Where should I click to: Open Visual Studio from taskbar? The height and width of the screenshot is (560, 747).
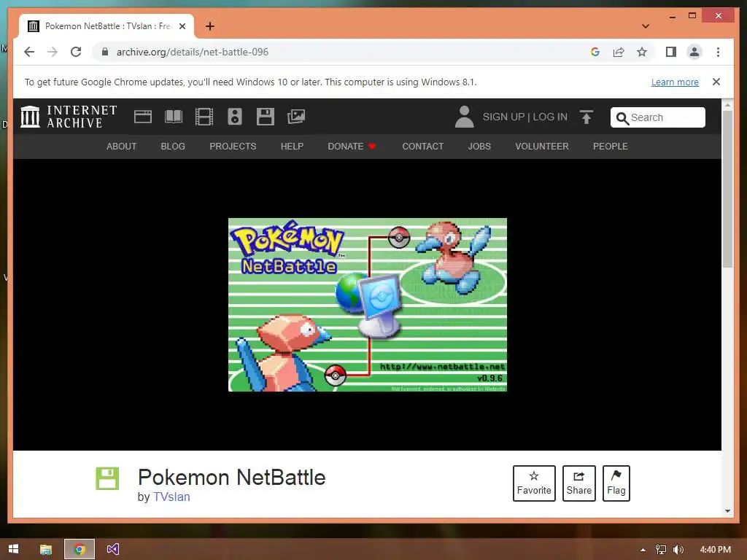113,550
